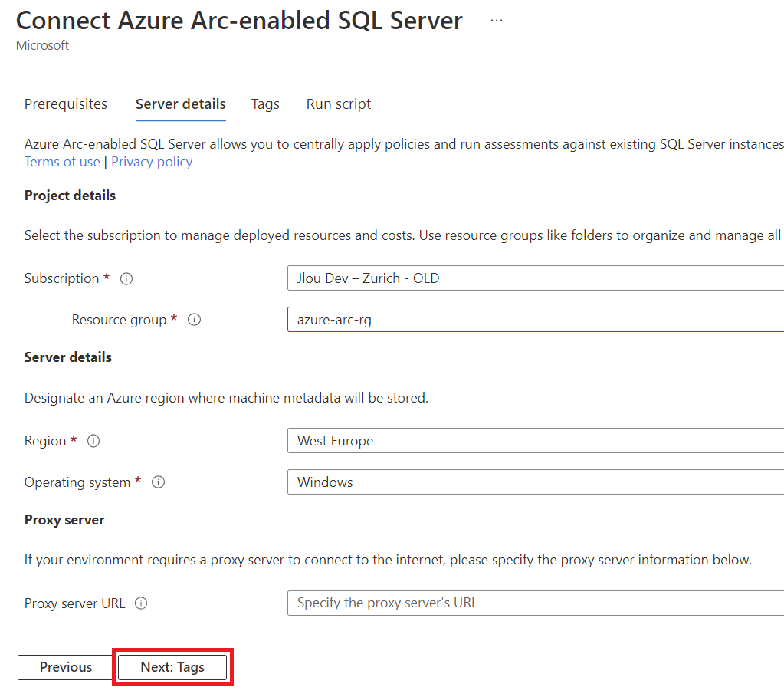This screenshot has height=697, width=784.
Task: Expand the Operating system dropdown
Action: tap(536, 482)
